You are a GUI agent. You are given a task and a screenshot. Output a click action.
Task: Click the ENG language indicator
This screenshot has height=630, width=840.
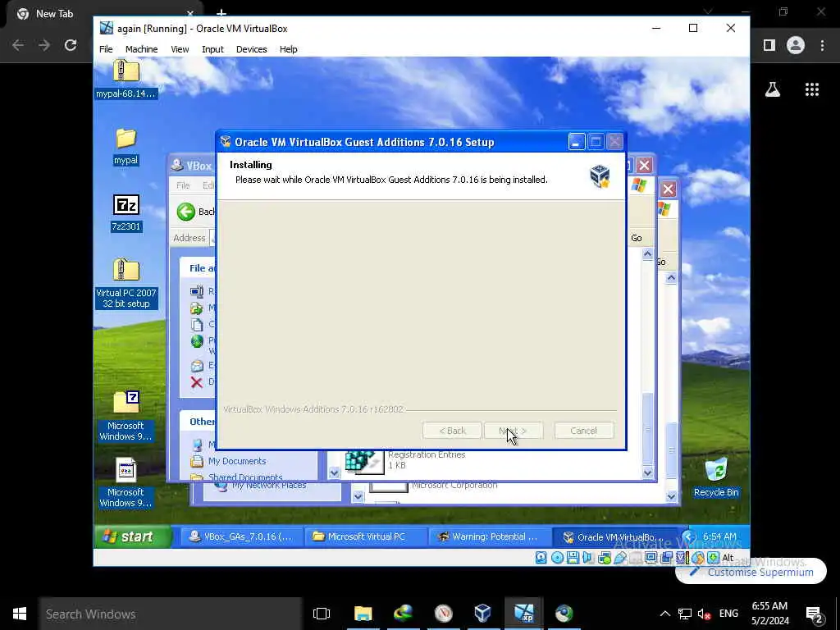point(728,614)
